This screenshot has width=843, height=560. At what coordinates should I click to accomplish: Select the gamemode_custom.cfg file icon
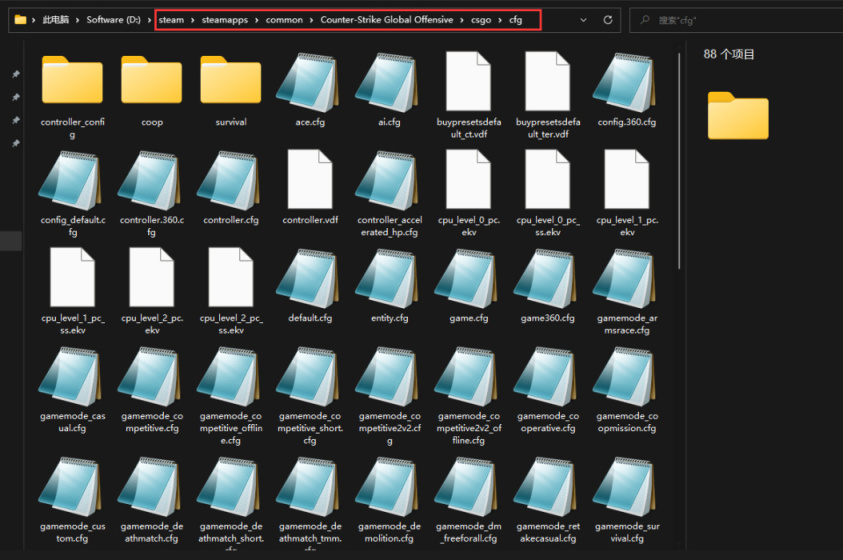pos(71,487)
